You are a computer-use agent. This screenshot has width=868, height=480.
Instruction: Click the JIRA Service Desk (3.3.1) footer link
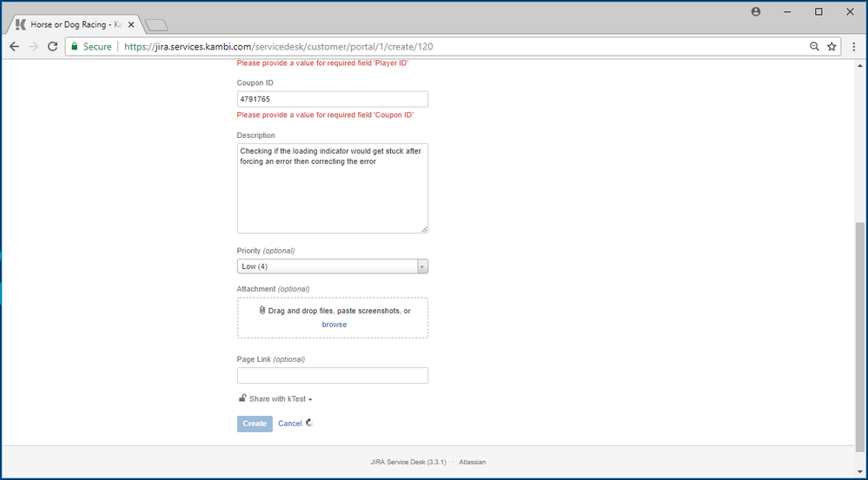tap(408, 462)
